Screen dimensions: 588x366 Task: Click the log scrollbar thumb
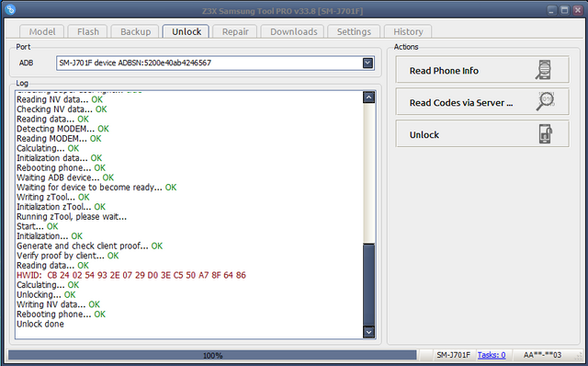[x=369, y=284]
